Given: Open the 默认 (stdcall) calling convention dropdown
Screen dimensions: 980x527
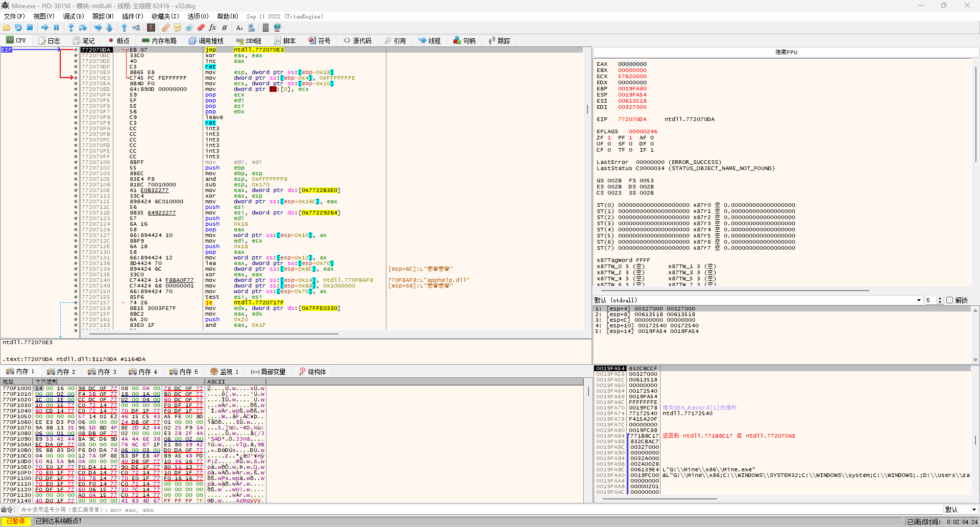Looking at the screenshot, I should coord(919,300).
